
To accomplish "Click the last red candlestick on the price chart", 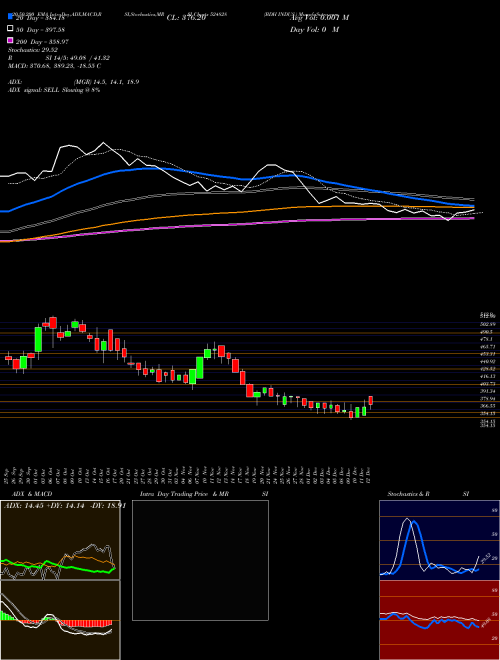I will [371, 401].
